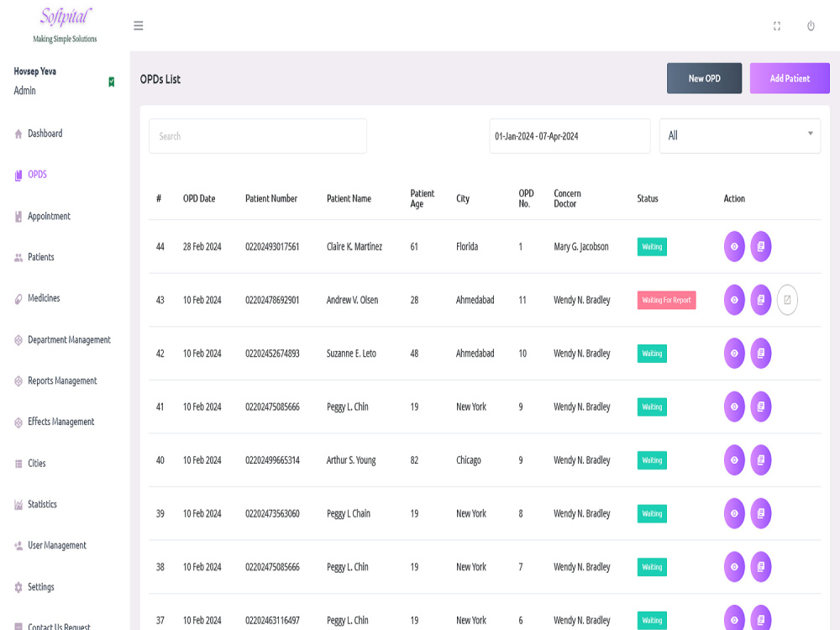
Task: Click the OPDs List heading
Action: (x=160, y=79)
